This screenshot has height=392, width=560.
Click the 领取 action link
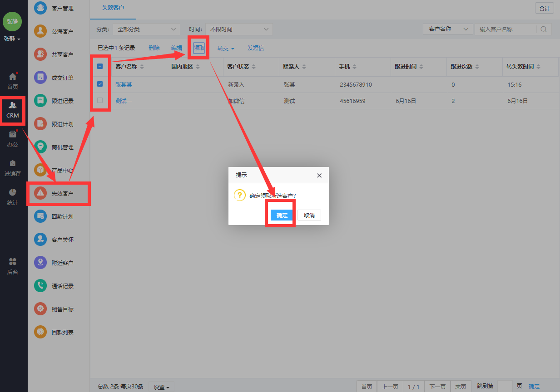[199, 48]
